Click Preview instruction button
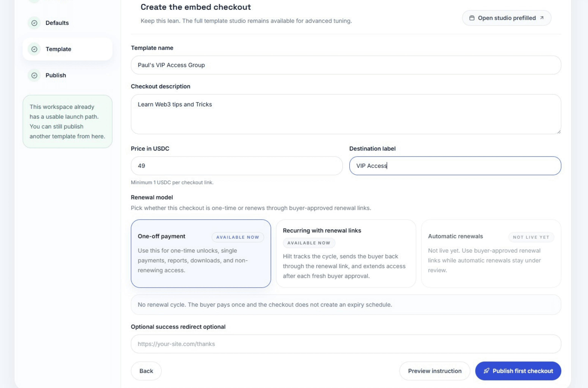Image resolution: width=588 pixels, height=388 pixels. click(x=435, y=371)
